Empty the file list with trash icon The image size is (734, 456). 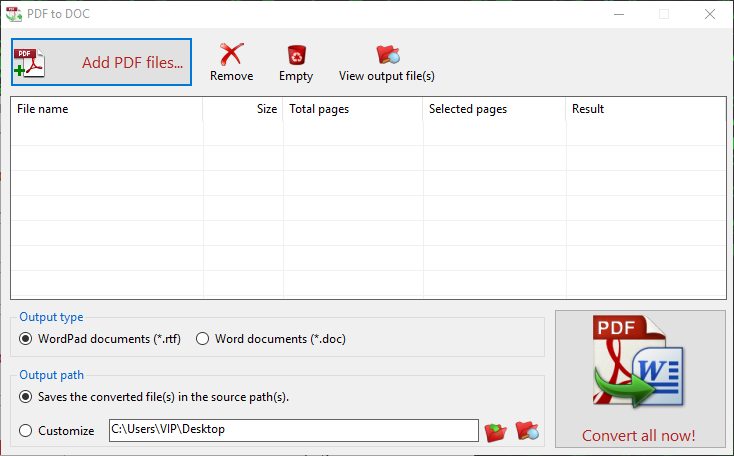pos(296,56)
